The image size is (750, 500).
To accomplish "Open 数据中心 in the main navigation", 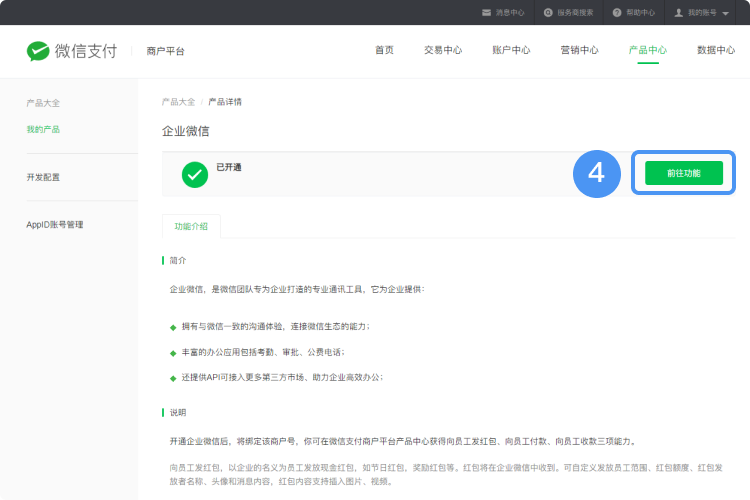I will [x=716, y=50].
